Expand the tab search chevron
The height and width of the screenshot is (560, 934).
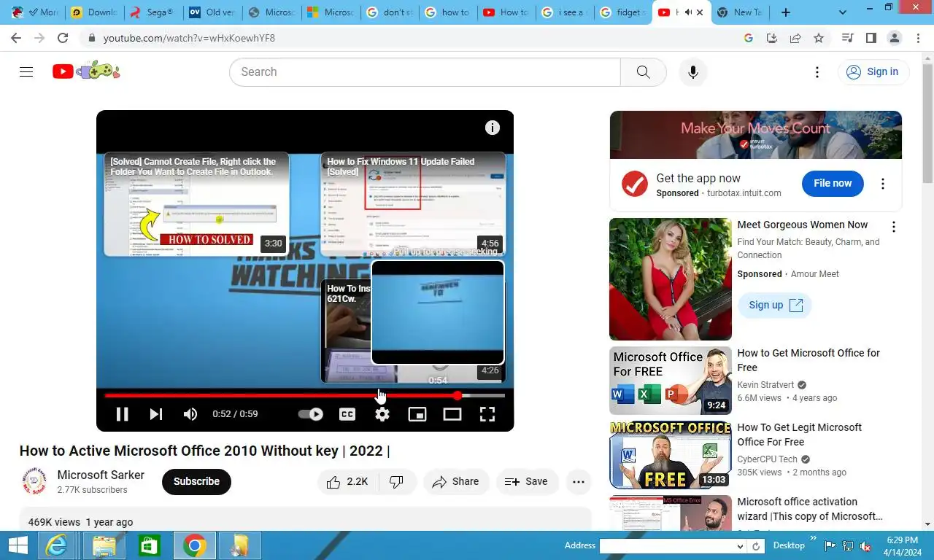click(x=843, y=12)
